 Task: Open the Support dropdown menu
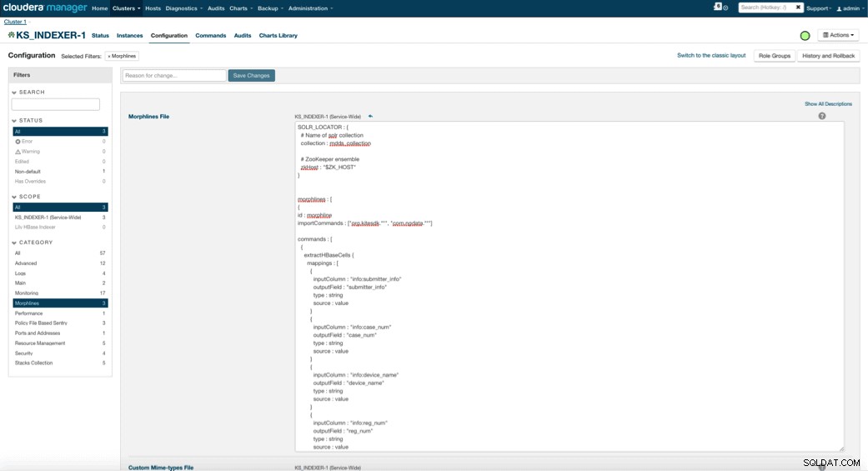pyautogui.click(x=819, y=8)
